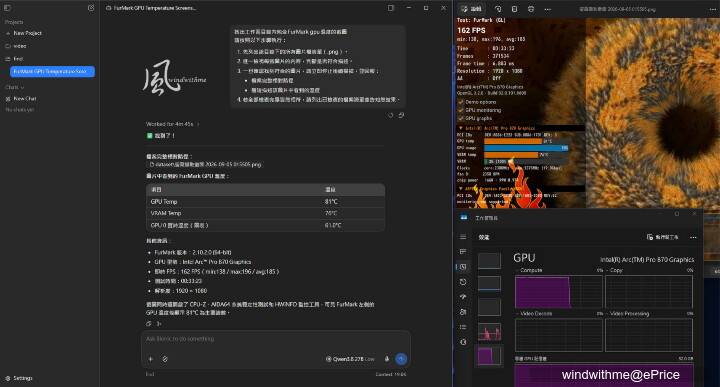Click the Edit button in Photos toolbar
The height and width of the screenshot is (387, 720).
point(472,9)
